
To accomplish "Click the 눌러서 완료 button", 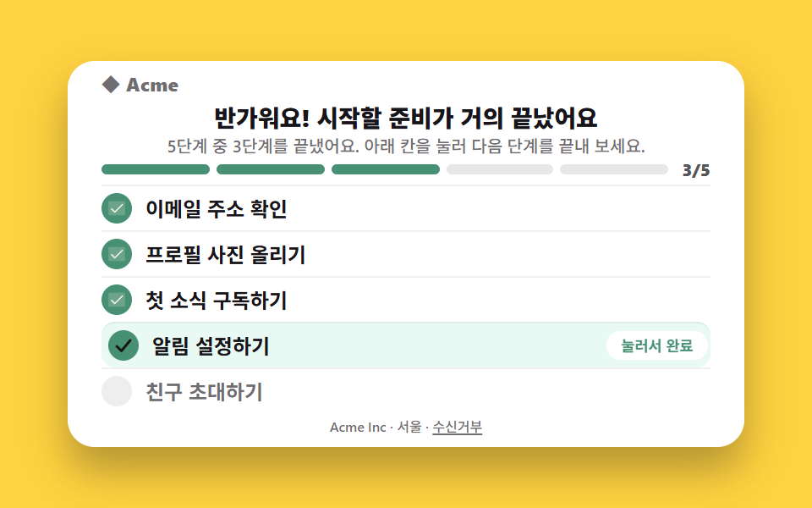I will point(656,345).
